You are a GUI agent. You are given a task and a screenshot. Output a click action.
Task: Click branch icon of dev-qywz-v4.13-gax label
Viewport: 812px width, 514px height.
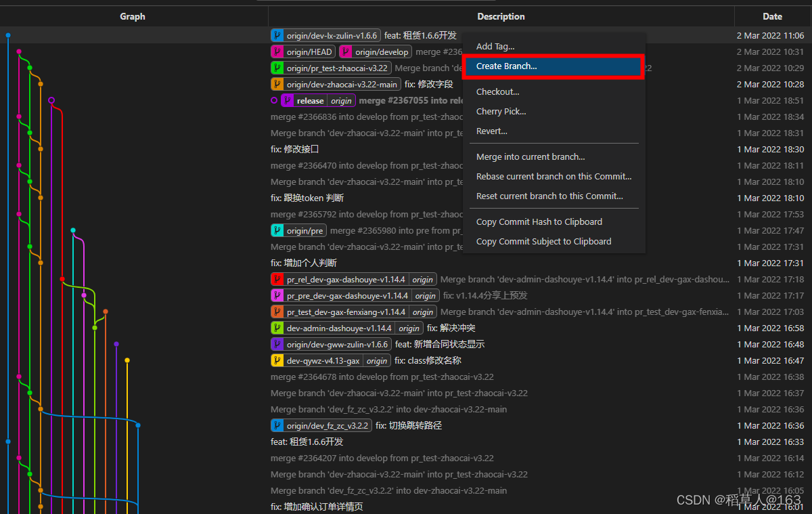coord(277,360)
